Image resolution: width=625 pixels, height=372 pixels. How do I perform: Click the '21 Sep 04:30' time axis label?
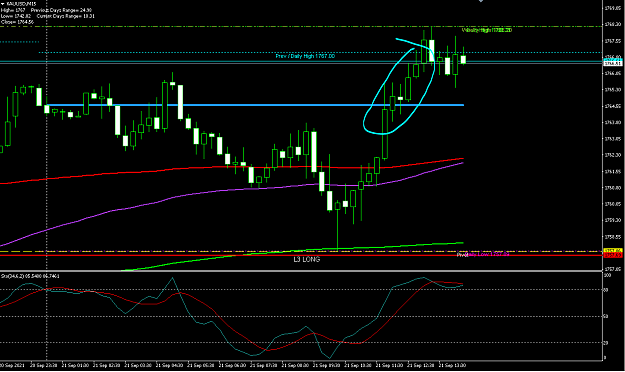coord(169,365)
